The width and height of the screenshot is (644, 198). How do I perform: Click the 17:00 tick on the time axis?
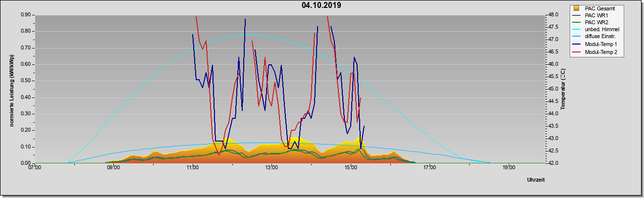[429, 168]
